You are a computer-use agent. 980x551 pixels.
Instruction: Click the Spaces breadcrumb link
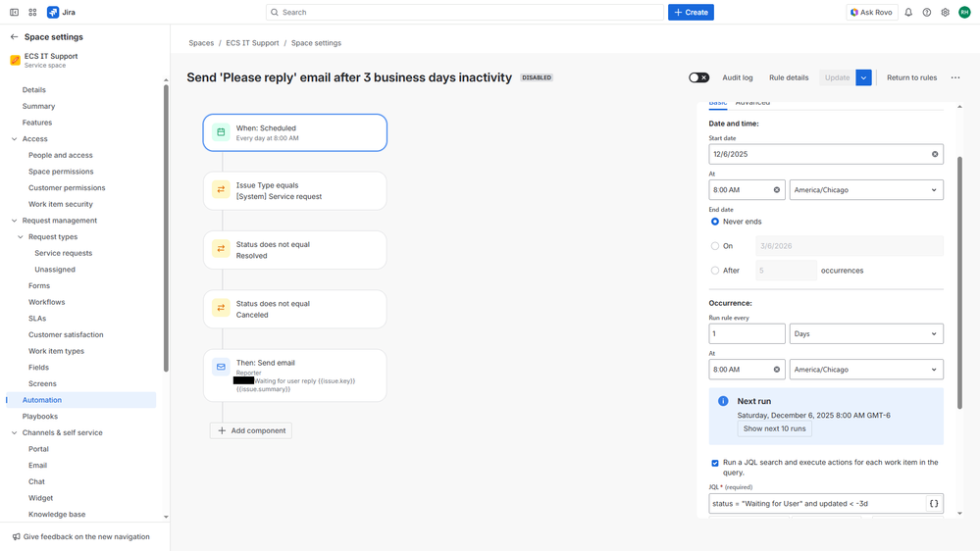tap(201, 43)
